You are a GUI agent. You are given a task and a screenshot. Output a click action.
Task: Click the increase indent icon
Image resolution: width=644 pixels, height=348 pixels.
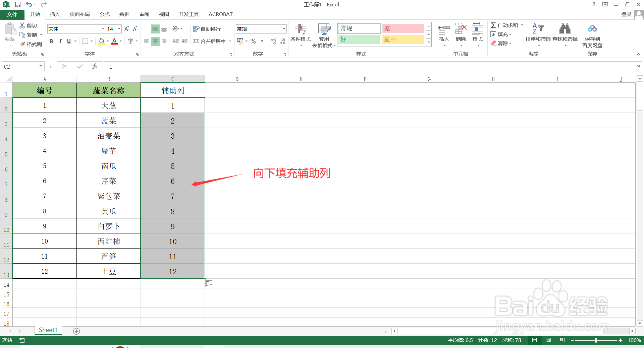coord(184,41)
